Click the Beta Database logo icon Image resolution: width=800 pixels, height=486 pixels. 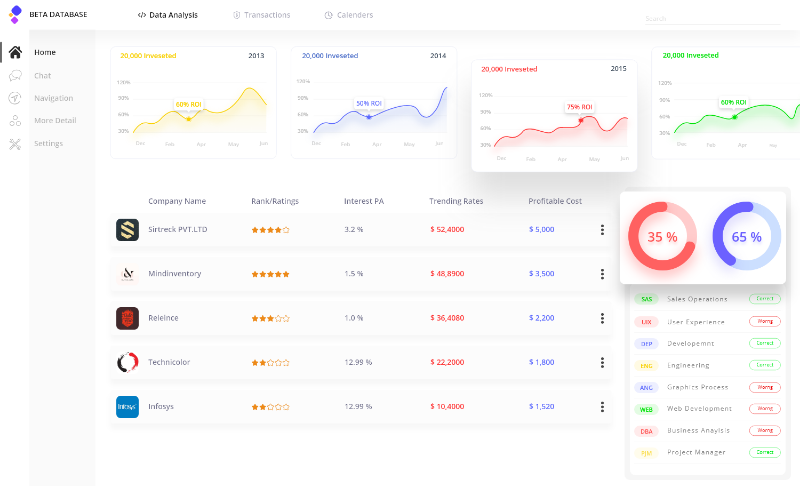[x=15, y=14]
